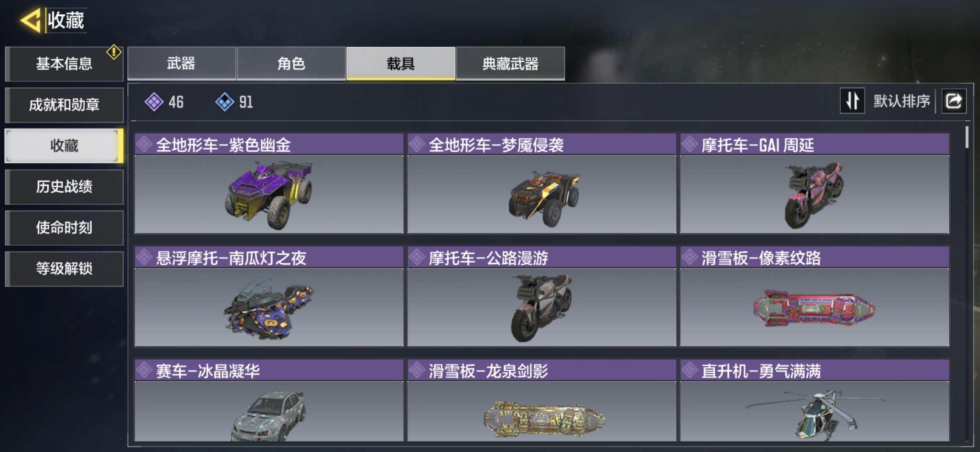Switch to the 武器 tab
Image resolution: width=980 pixels, height=452 pixels.
[x=181, y=63]
